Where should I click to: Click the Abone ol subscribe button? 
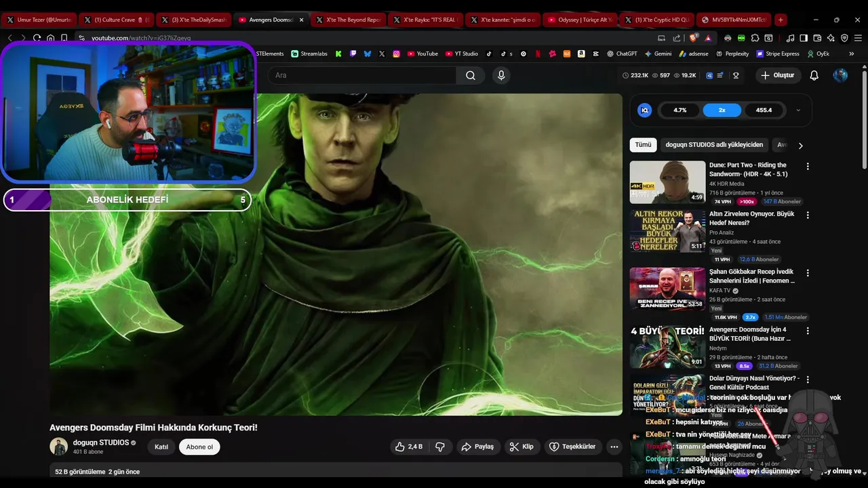pos(199,447)
